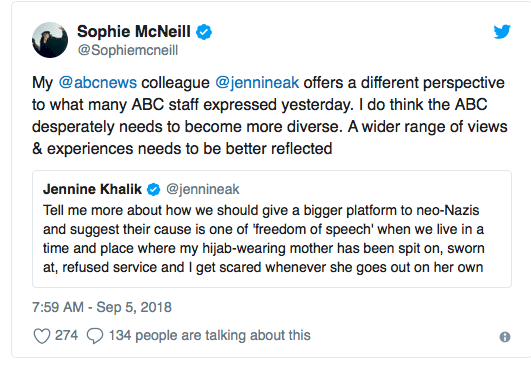This screenshot has width=531, height=365.
Task: Open the quoted tweet about neo-Nazis platform
Action: [272, 229]
